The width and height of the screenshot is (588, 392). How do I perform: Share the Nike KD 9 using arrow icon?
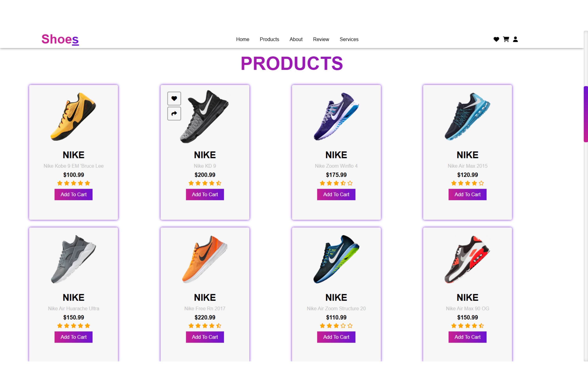[x=174, y=114]
